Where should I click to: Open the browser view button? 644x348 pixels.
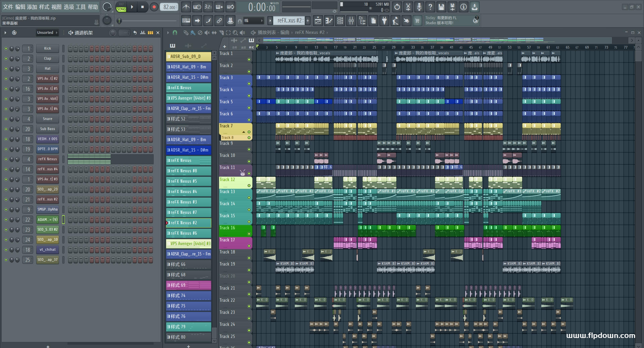tap(362, 21)
